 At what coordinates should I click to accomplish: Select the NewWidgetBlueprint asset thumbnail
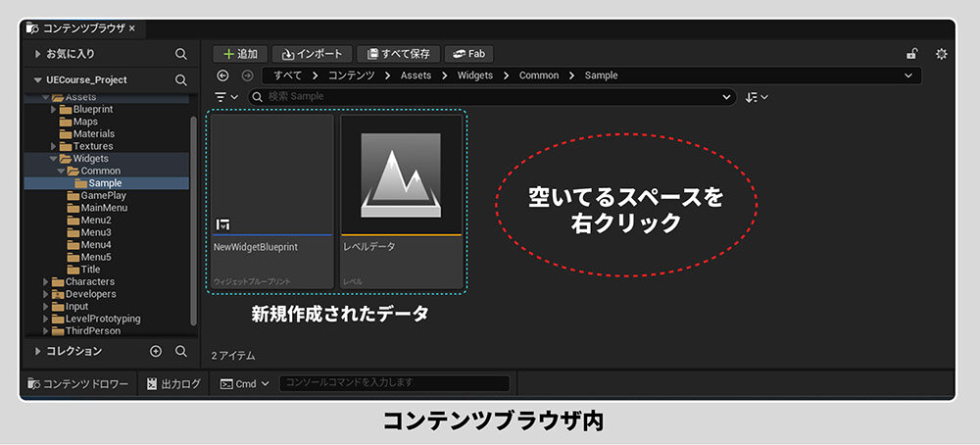(x=272, y=174)
